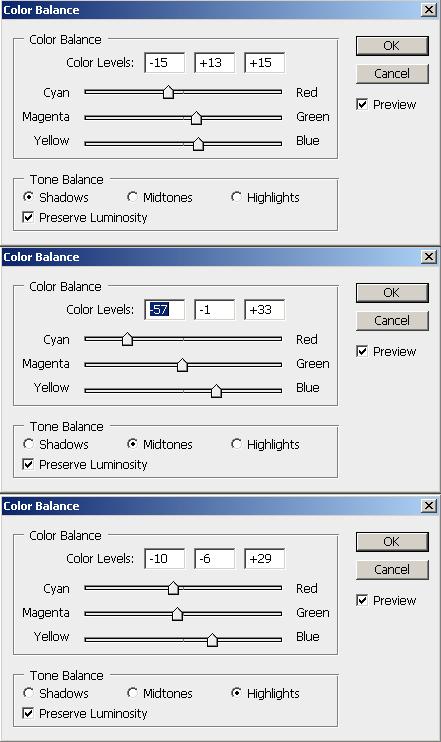Click the Magenta-Green slider handle at +13
Image resolution: width=441 pixels, height=742 pixels.
pos(196,118)
